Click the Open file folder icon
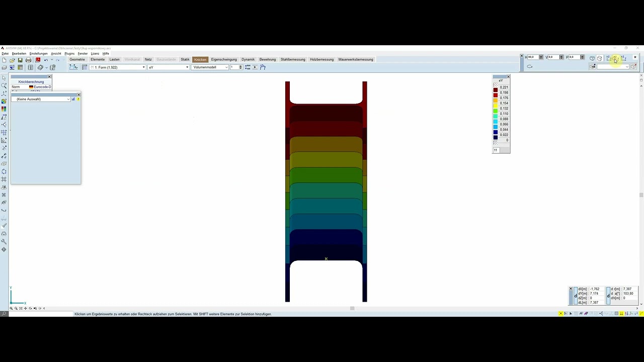 click(x=12, y=60)
